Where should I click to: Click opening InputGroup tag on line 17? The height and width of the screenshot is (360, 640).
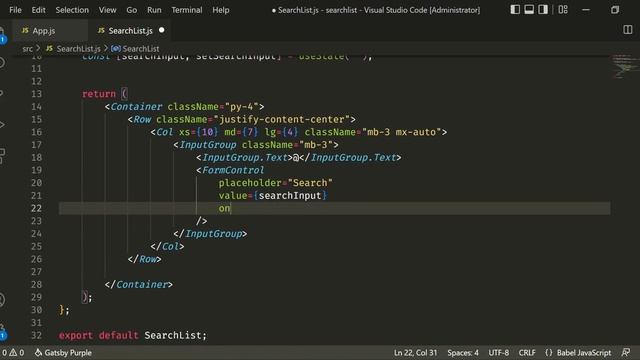207,144
